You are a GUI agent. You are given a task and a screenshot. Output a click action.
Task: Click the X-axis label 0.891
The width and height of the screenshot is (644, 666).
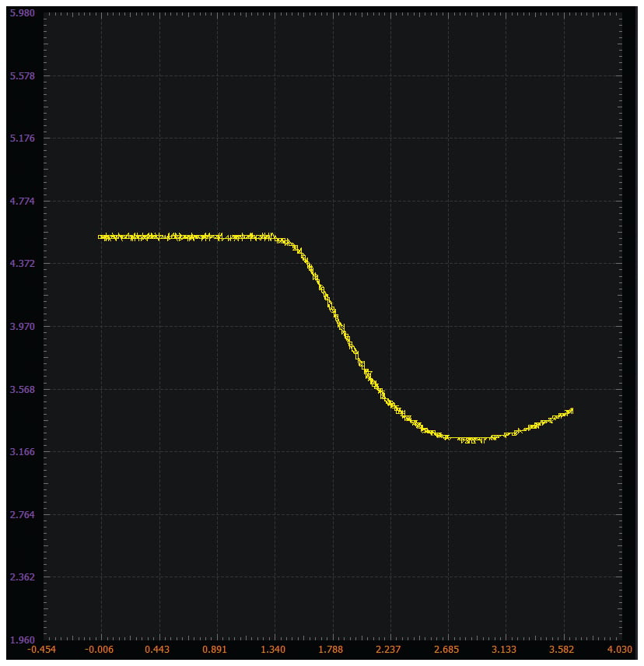(x=215, y=650)
